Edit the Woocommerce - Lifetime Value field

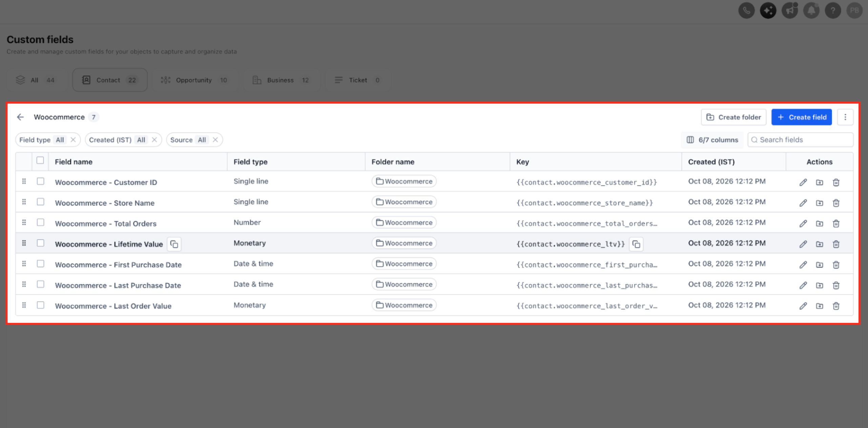tap(803, 244)
